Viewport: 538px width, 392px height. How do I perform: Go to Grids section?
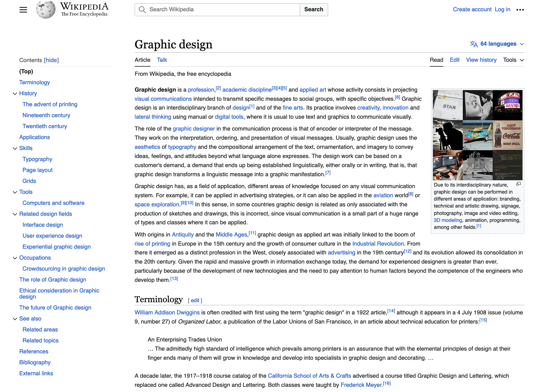[29, 181]
